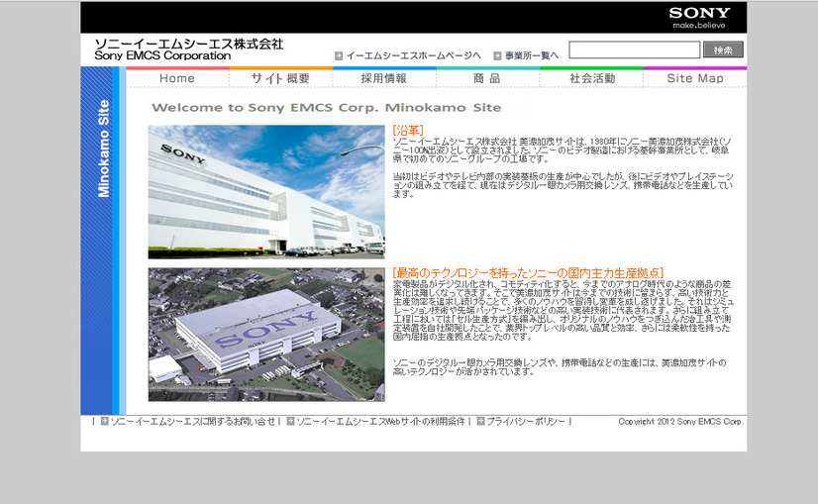The image size is (818, 504).
Task: Open ソニーイーエムシーエスに関するお問い合せ link
Action: [192, 421]
